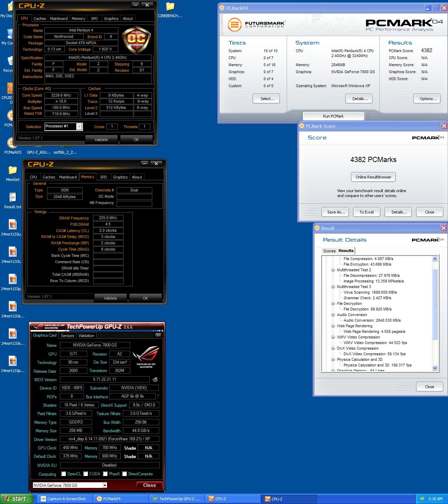Click the Futuremark logo in PCMark04

[257, 25]
